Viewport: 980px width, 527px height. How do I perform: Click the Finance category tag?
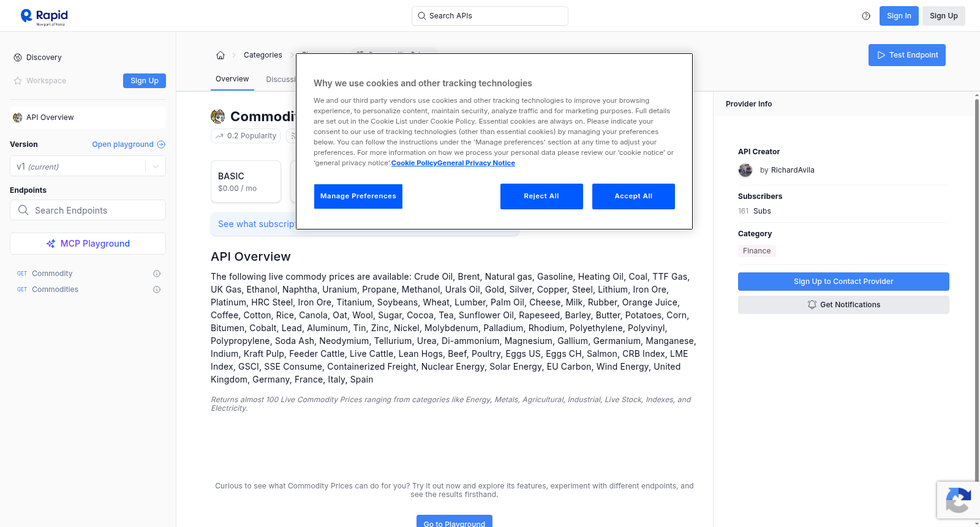click(x=757, y=251)
